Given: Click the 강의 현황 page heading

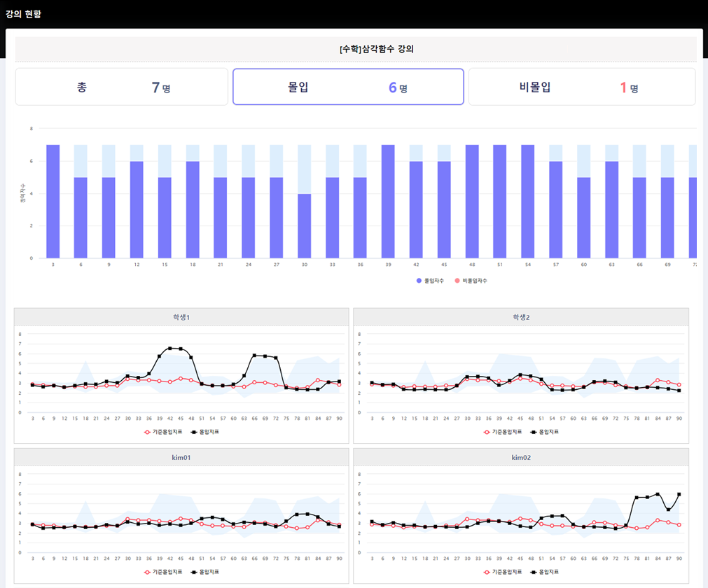Looking at the screenshot, I should click(x=23, y=13).
